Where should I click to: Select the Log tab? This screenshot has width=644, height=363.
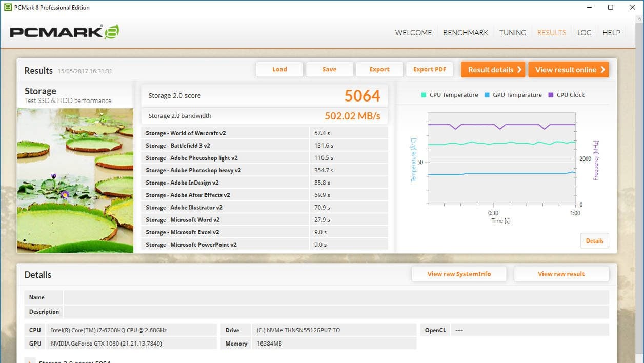[x=584, y=32]
